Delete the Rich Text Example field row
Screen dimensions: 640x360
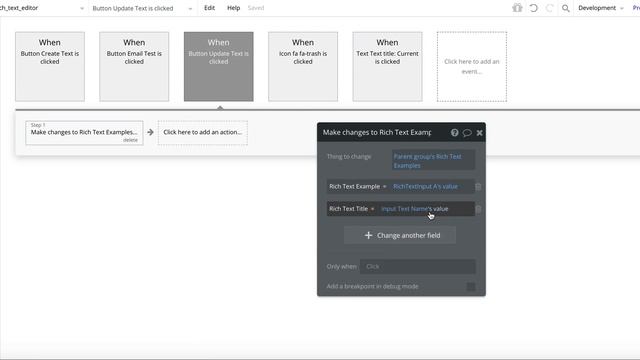pos(478,187)
